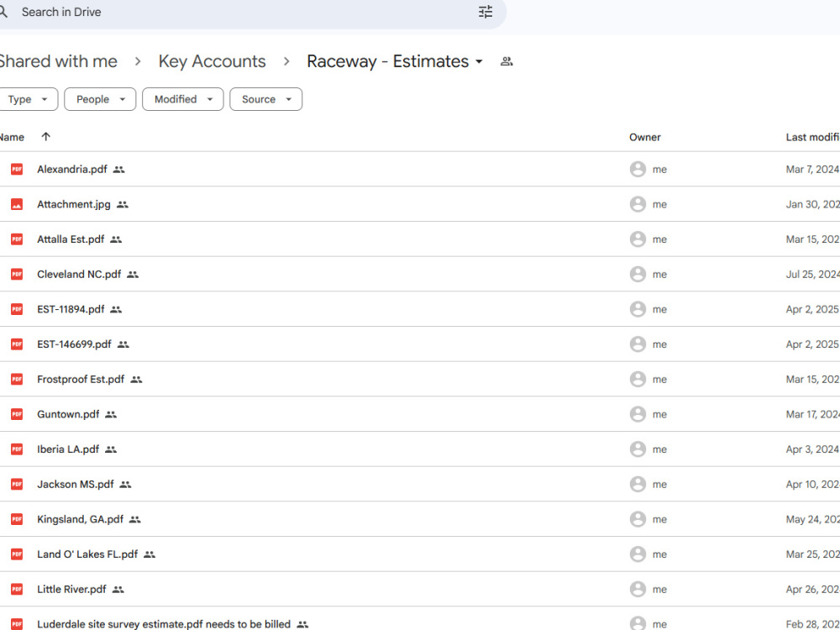Click the shared icon next to Alexandria.pdf
The width and height of the screenshot is (840, 630).
(119, 170)
